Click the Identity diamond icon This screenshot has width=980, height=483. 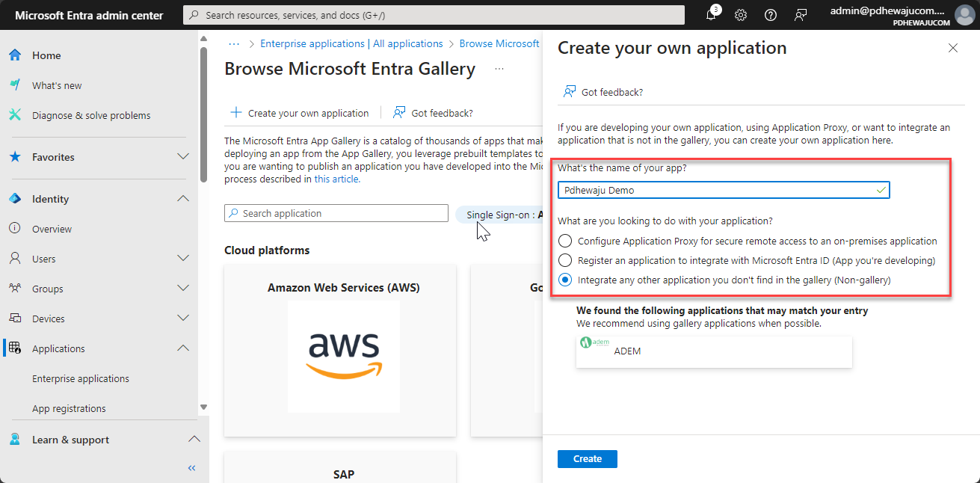[15, 199]
